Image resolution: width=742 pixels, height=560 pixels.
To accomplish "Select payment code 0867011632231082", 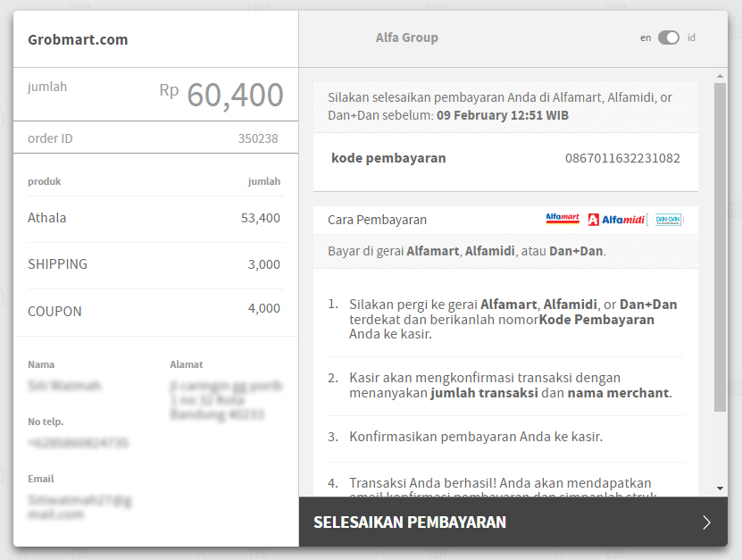I will pos(622,158).
